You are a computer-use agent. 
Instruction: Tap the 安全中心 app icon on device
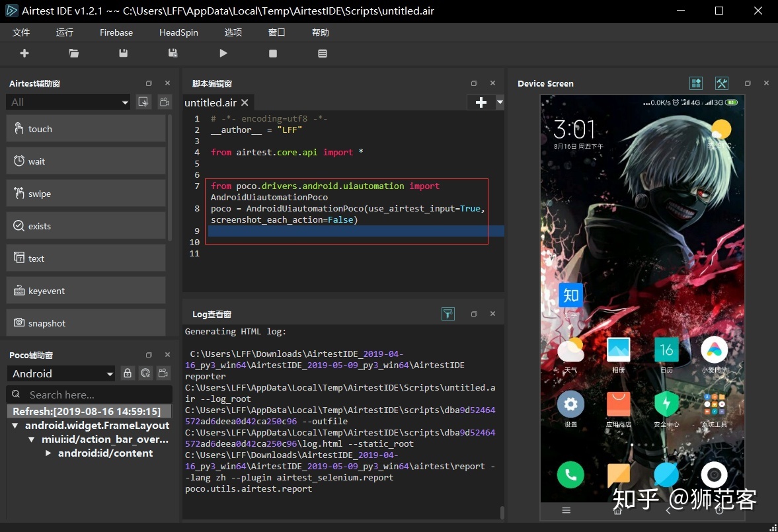666,404
